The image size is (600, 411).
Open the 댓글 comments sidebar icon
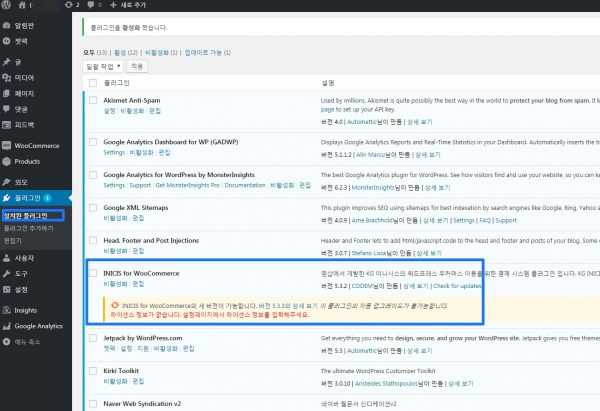coord(7,108)
